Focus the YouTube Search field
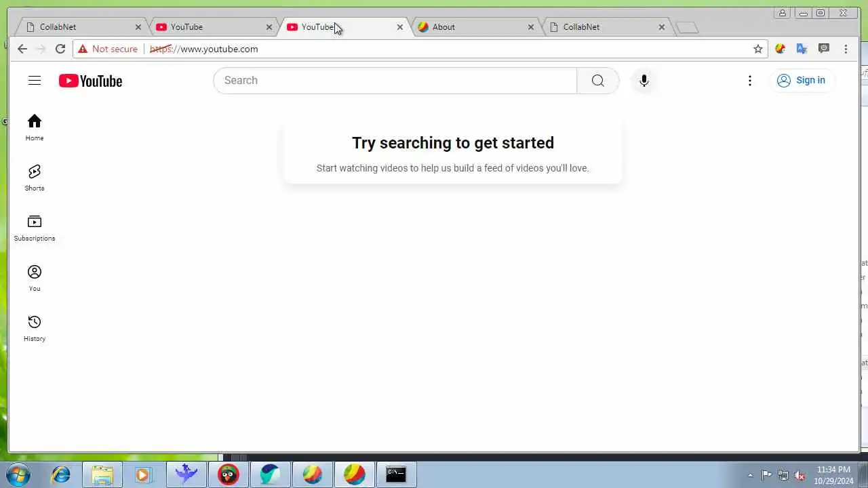This screenshot has height=488, width=868. pos(395,81)
